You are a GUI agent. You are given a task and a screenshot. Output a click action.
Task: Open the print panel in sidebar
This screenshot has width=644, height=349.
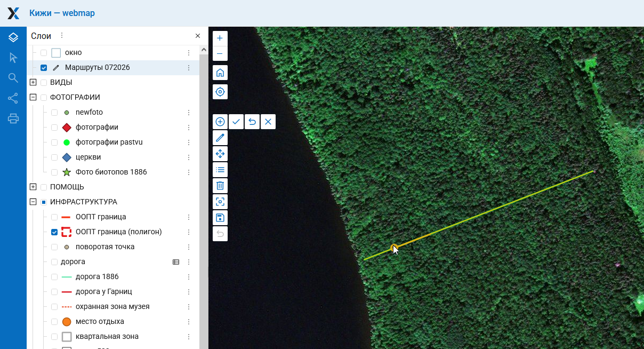13,118
